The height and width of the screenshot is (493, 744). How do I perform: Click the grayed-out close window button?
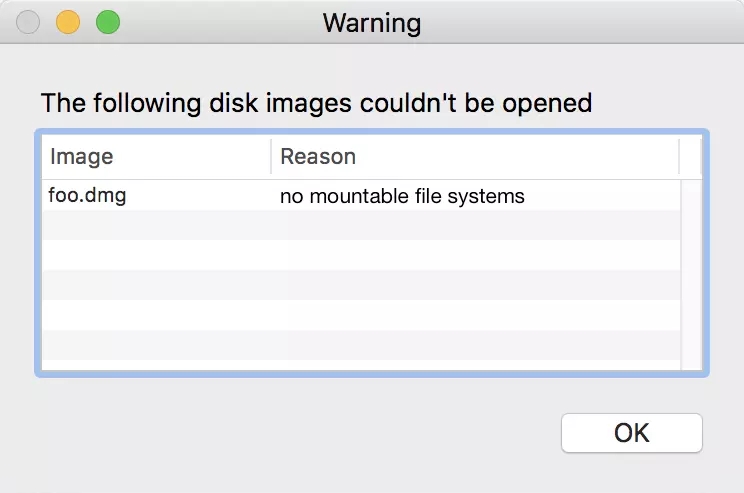28,22
